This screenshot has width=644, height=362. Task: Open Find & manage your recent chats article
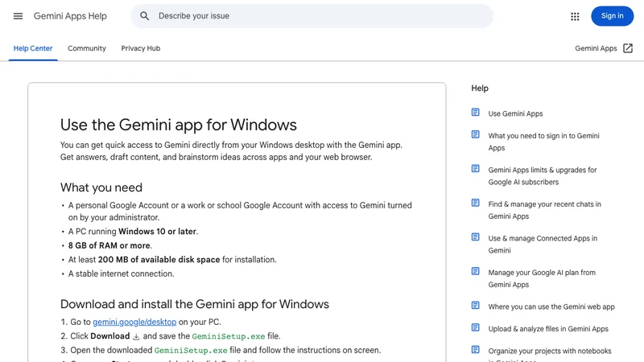(x=544, y=210)
